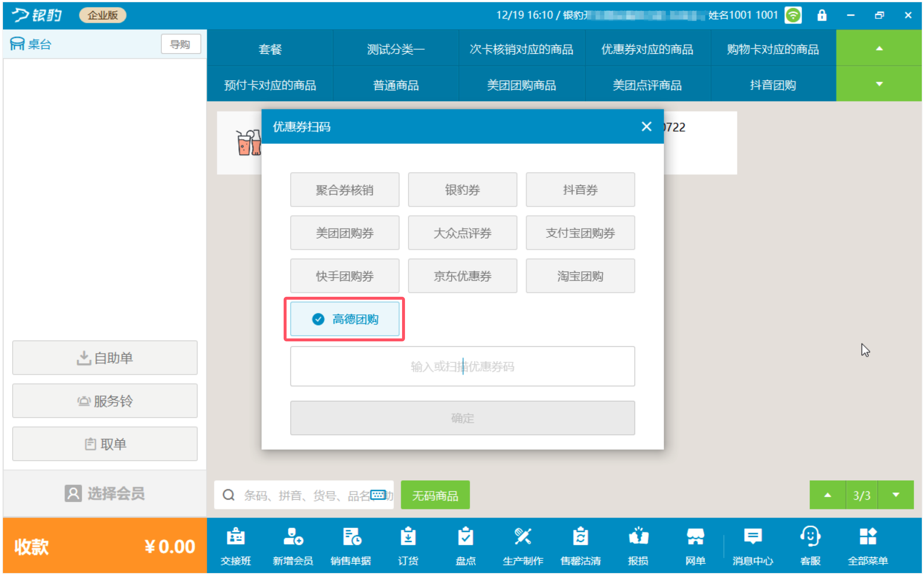Go to next product page arrow beside 3/3
Viewport: 924px width, 576px height.
[x=895, y=495]
